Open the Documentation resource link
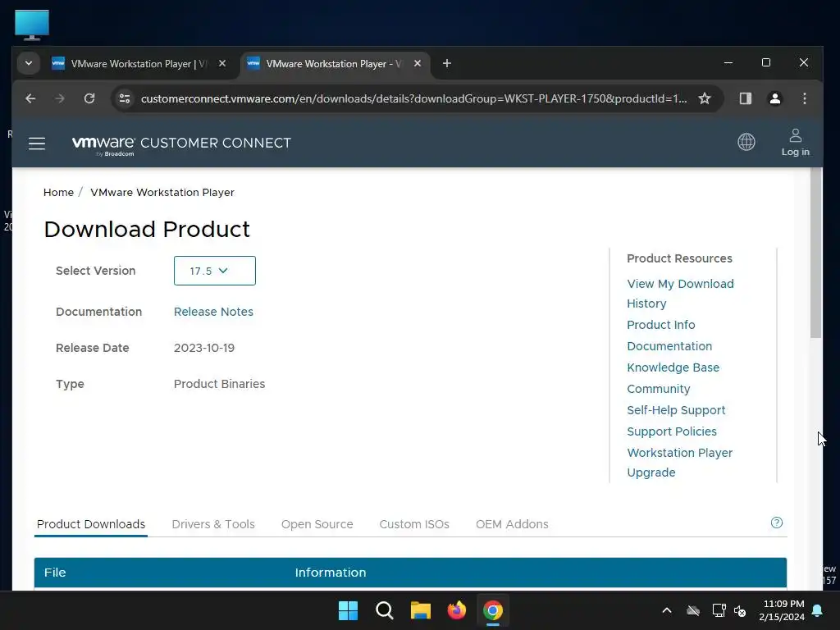The height and width of the screenshot is (630, 840). point(669,346)
